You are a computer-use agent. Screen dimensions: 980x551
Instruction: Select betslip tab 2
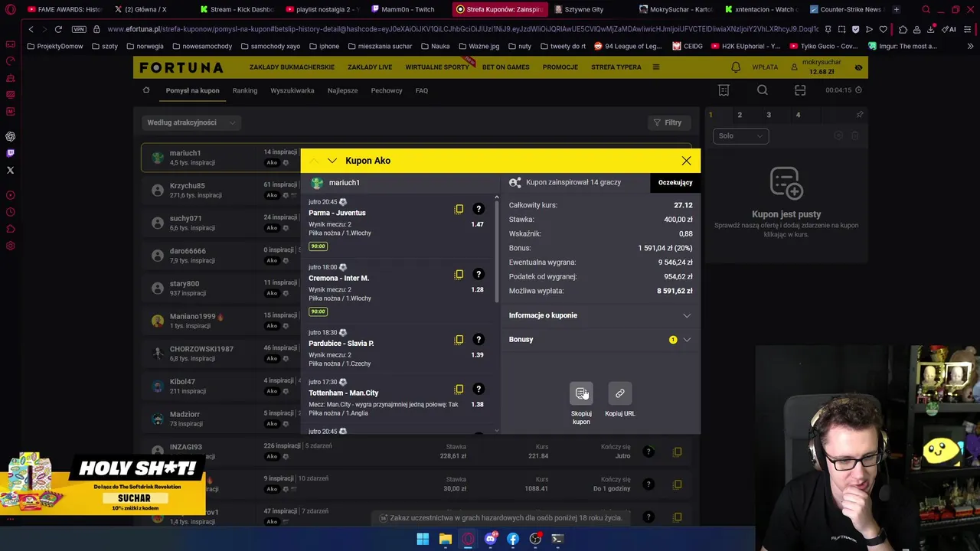[740, 115]
